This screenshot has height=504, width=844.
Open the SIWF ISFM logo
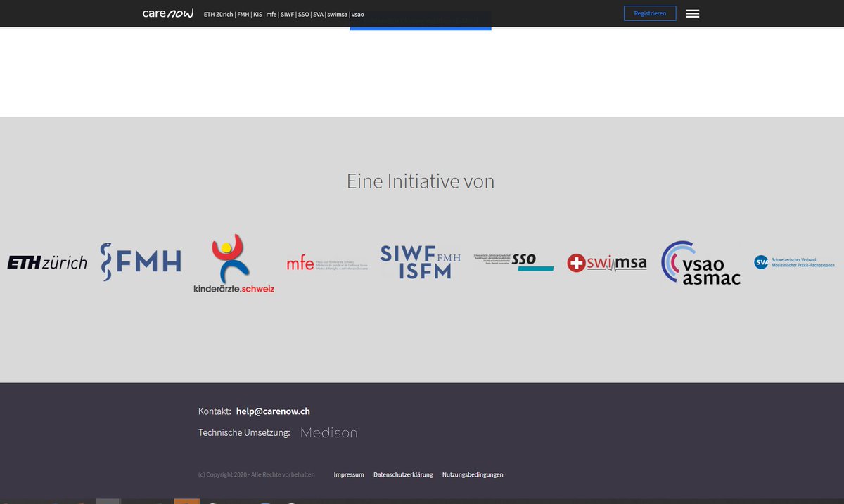tap(421, 262)
